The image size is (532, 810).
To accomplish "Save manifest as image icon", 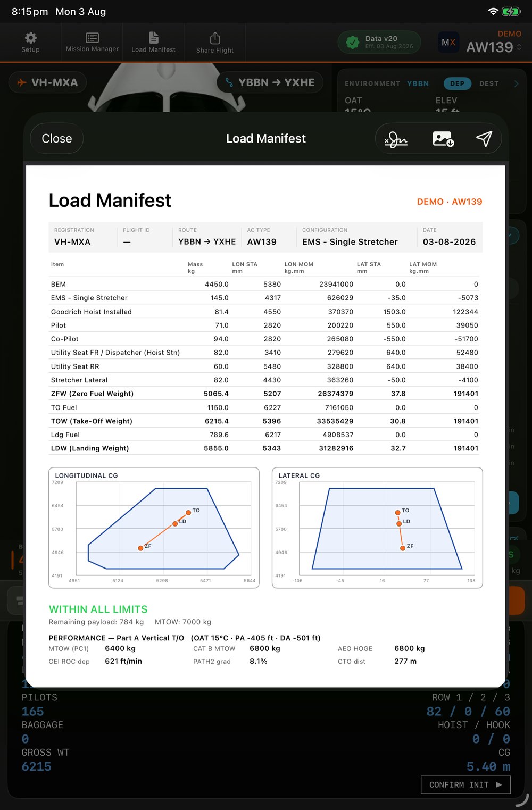I will (x=443, y=139).
